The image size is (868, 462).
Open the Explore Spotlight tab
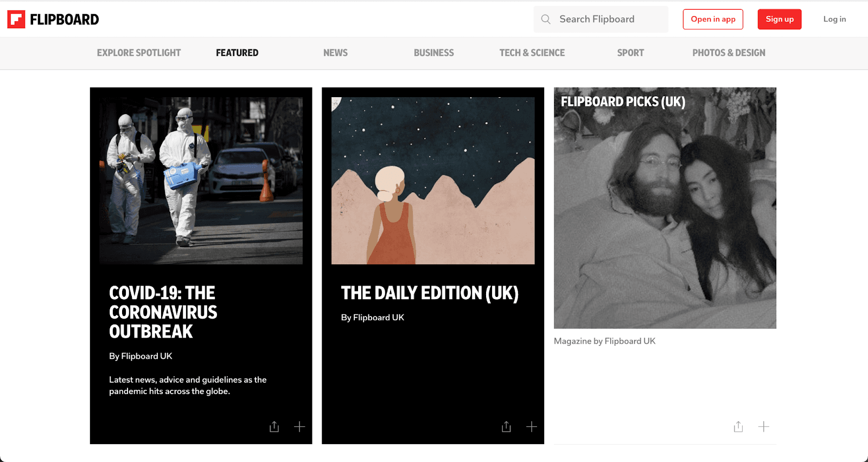coord(139,53)
